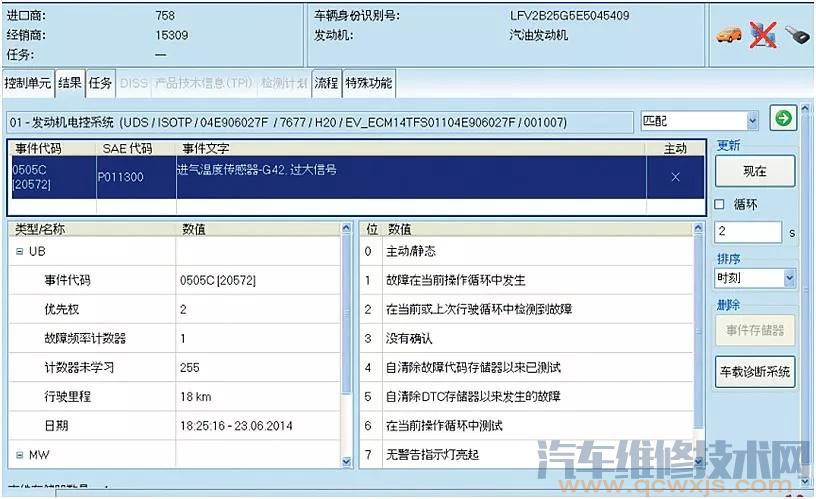Click bit 0 主动/静态 row
The image size is (816, 499).
pyautogui.click(x=526, y=251)
